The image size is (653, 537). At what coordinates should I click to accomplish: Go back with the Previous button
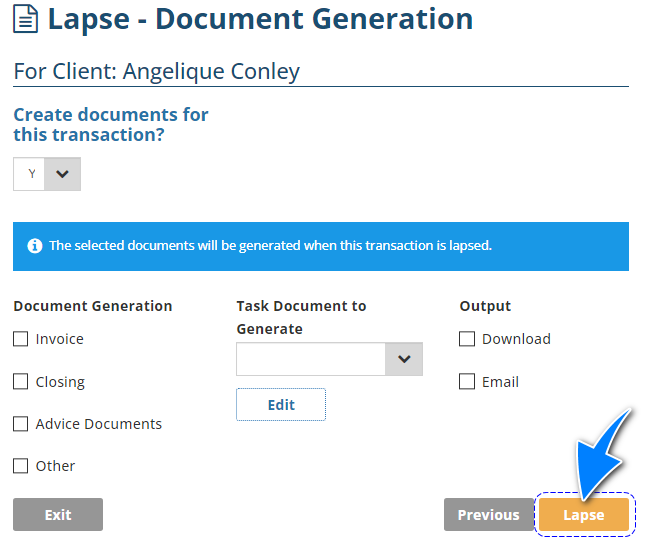488,515
